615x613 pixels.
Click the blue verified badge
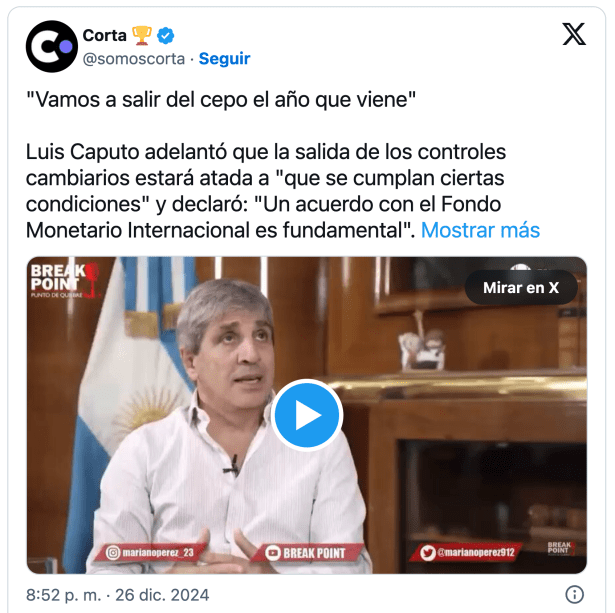(x=166, y=36)
